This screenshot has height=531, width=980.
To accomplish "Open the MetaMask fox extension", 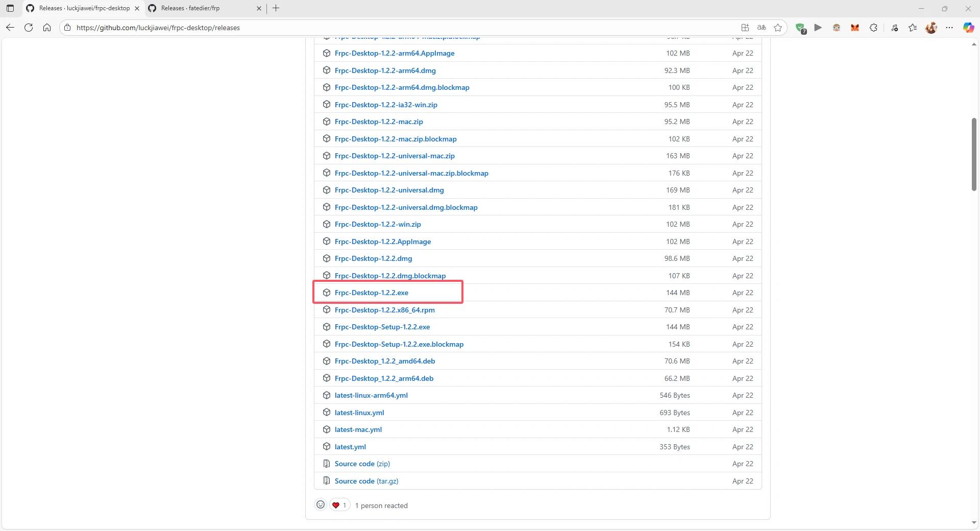I will pos(854,28).
